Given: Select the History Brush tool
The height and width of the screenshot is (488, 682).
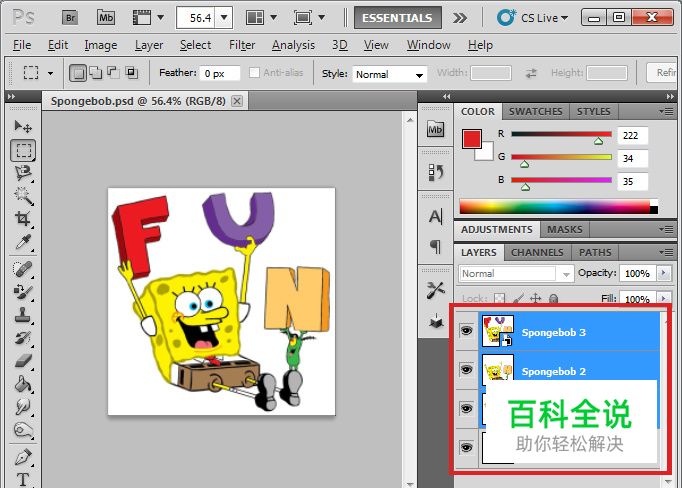Looking at the screenshot, I should (23, 338).
